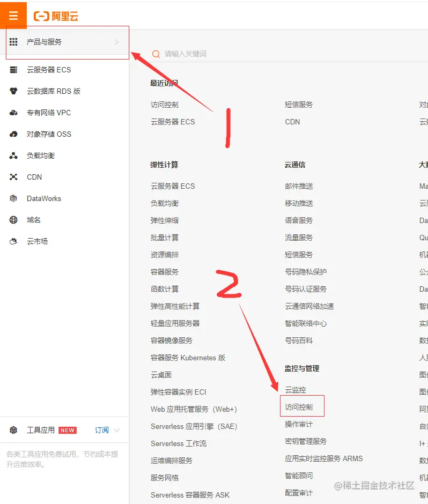Viewport: 428px width, 504px height.
Task: Click the 云市场 sidebar icon
Action: 13,241
